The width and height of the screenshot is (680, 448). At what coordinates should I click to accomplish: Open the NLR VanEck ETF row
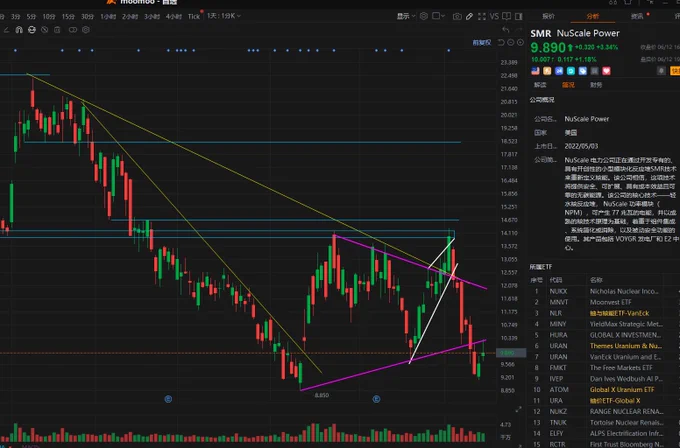605,313
